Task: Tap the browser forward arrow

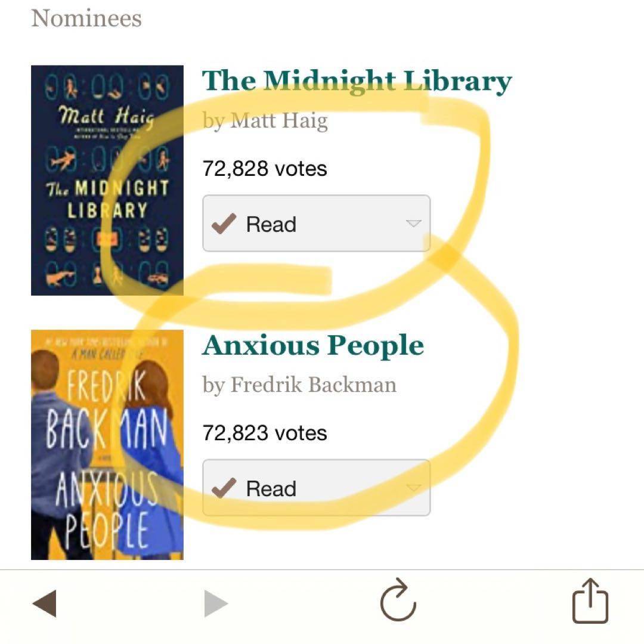Action: (216, 603)
